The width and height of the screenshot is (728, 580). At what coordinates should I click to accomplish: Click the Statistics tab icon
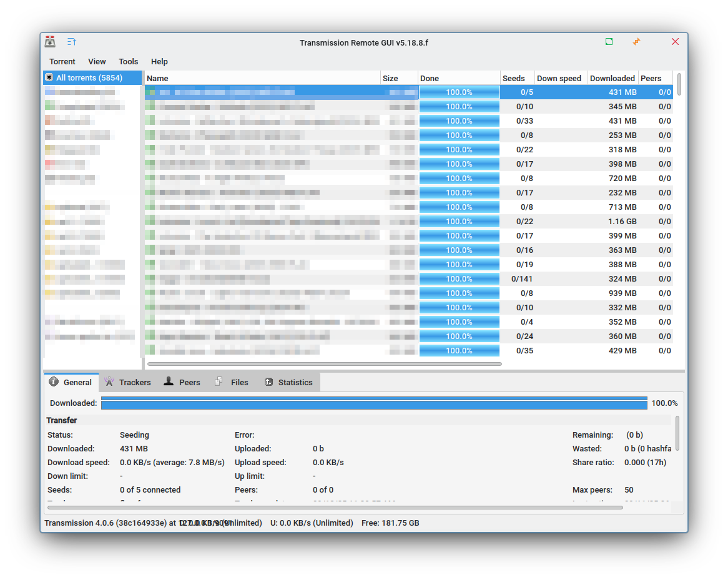[x=268, y=381]
